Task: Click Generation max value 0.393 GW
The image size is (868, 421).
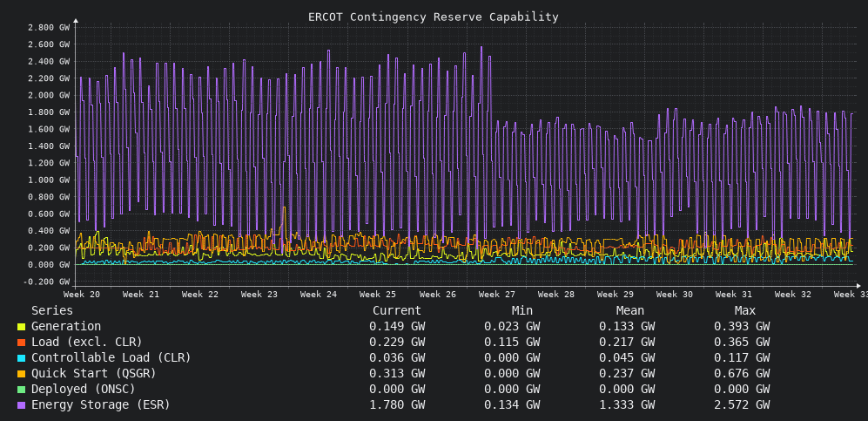Action: pos(742,326)
